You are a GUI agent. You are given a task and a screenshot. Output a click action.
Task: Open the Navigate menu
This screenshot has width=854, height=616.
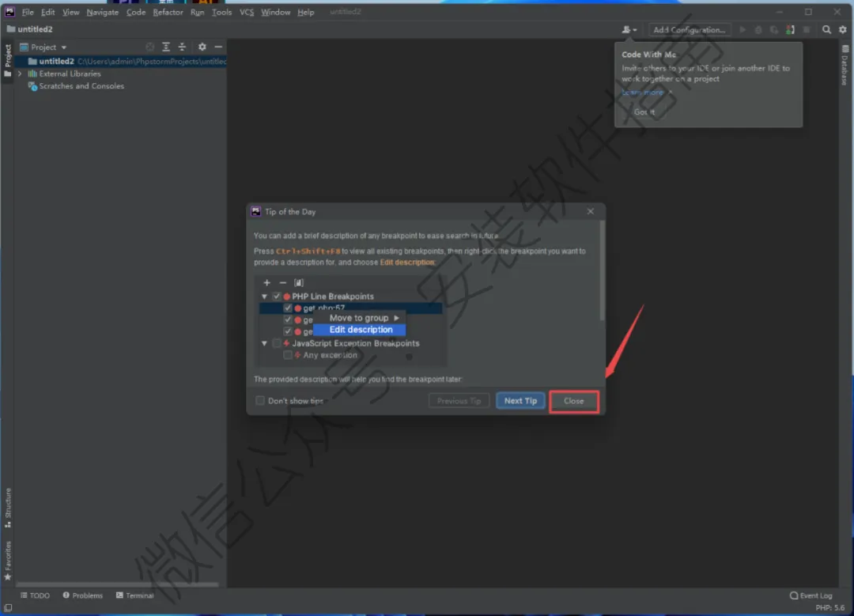tap(102, 12)
